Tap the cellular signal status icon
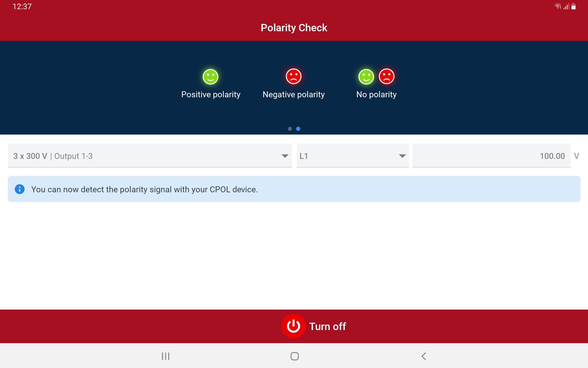The height and width of the screenshot is (368, 588). tap(566, 6)
